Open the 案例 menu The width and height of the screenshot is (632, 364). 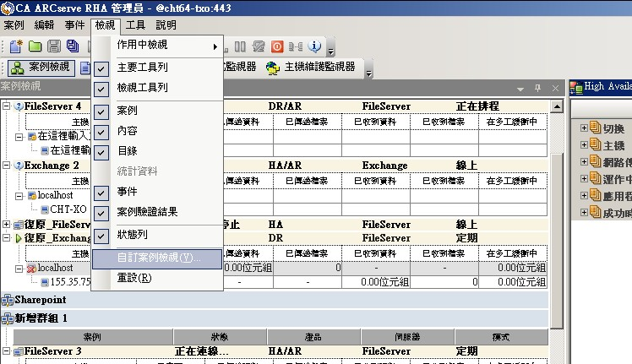pyautogui.click(x=14, y=25)
